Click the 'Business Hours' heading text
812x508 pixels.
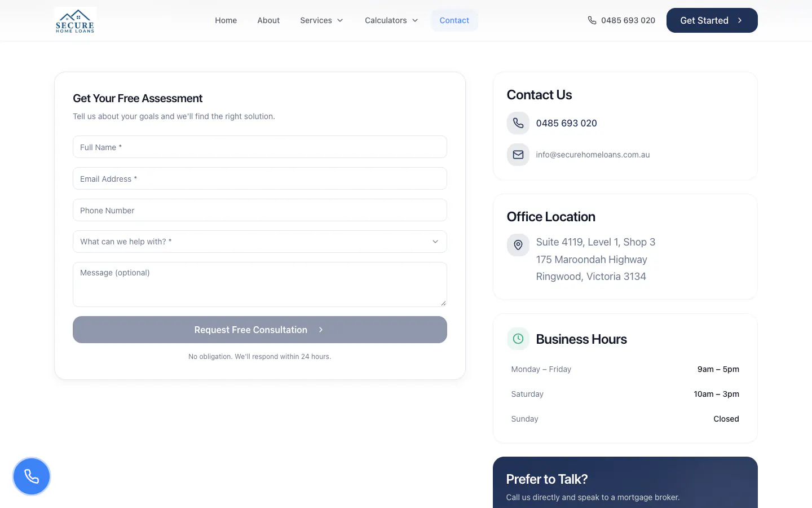pyautogui.click(x=581, y=339)
